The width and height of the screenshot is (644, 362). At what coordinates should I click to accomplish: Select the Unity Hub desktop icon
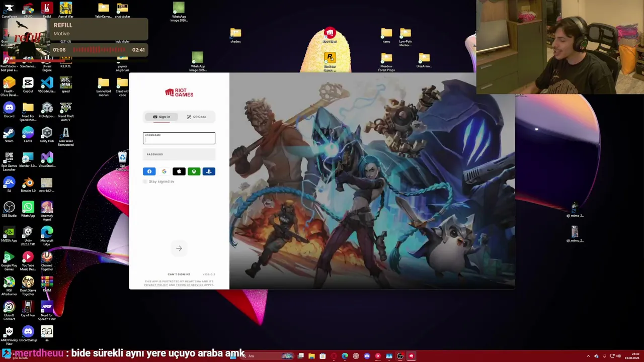(x=47, y=135)
